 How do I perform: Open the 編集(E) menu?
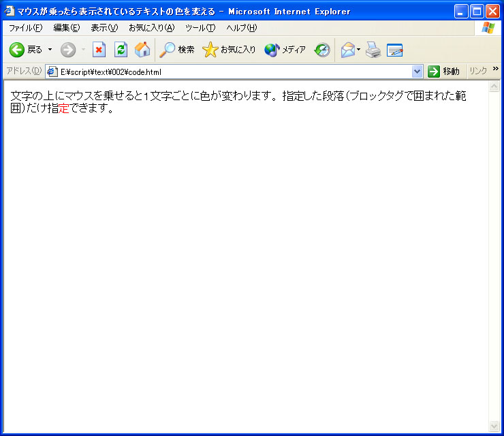coord(67,28)
